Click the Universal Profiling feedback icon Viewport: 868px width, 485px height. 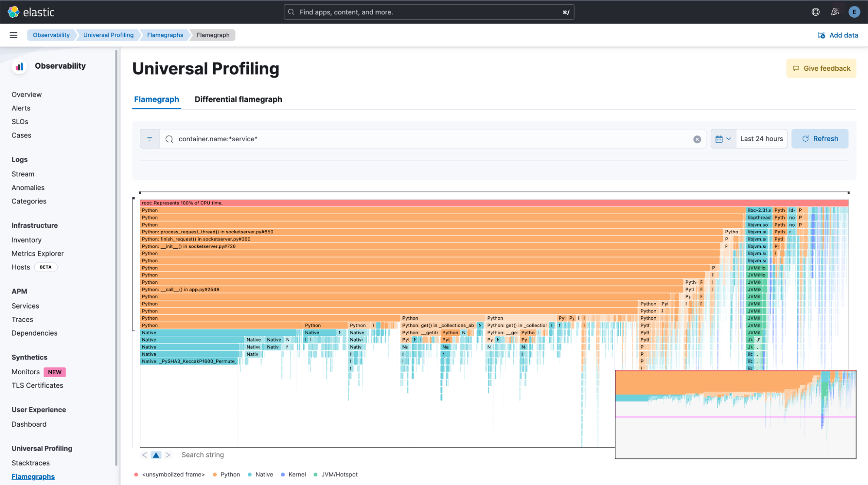[796, 68]
